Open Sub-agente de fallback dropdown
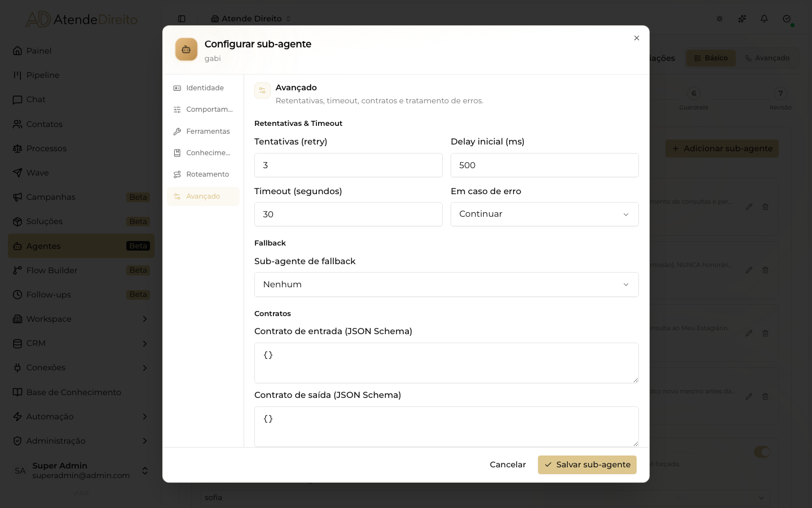812x508 pixels. [x=447, y=284]
